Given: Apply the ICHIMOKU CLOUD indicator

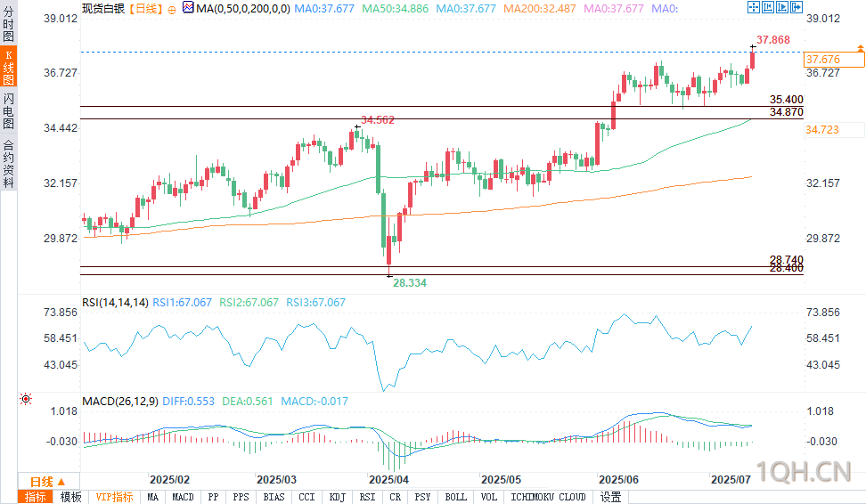Looking at the screenshot, I should pyautogui.click(x=548, y=497).
